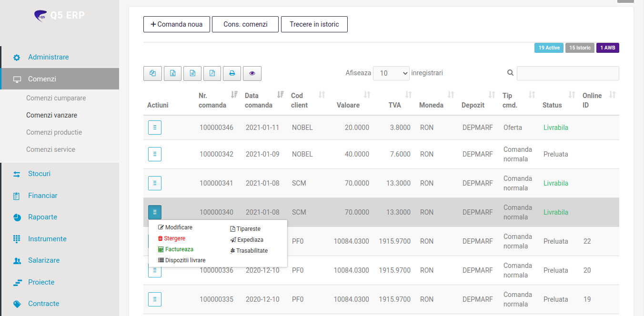The image size is (644, 316).
Task: Sort table by Data comanda
Action: point(264,100)
